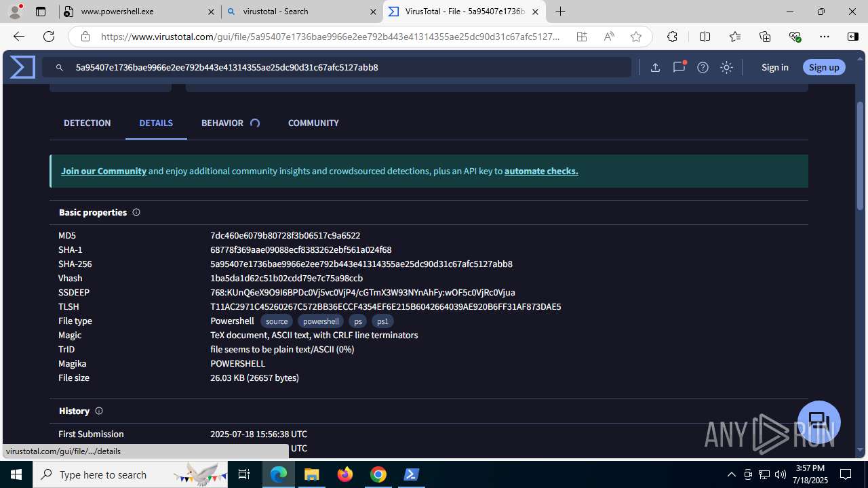
Task: Click the Basic properties info icon
Action: tap(136, 212)
